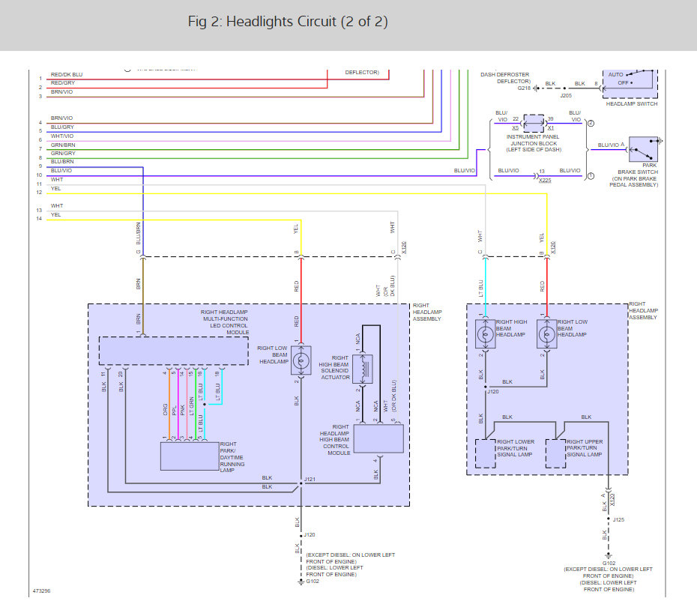The width and height of the screenshot is (697, 616).
Task: Click the LED control module dashed box
Action: click(x=173, y=351)
